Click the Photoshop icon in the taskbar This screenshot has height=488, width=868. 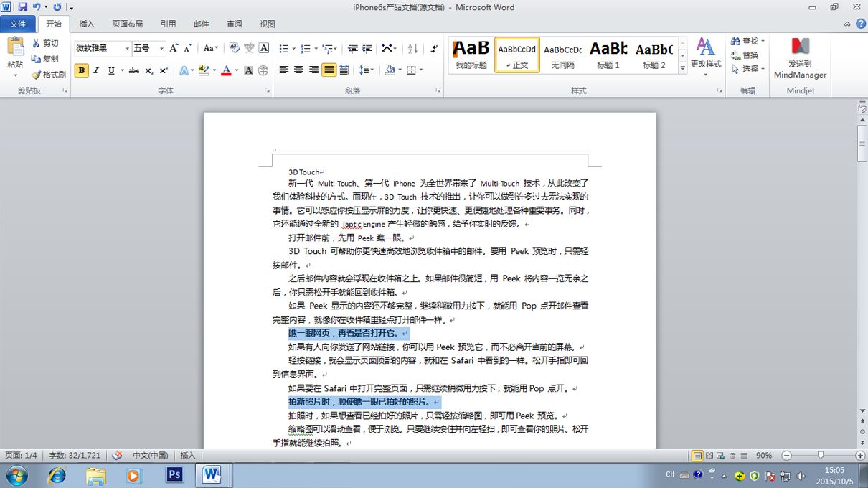pos(173,475)
